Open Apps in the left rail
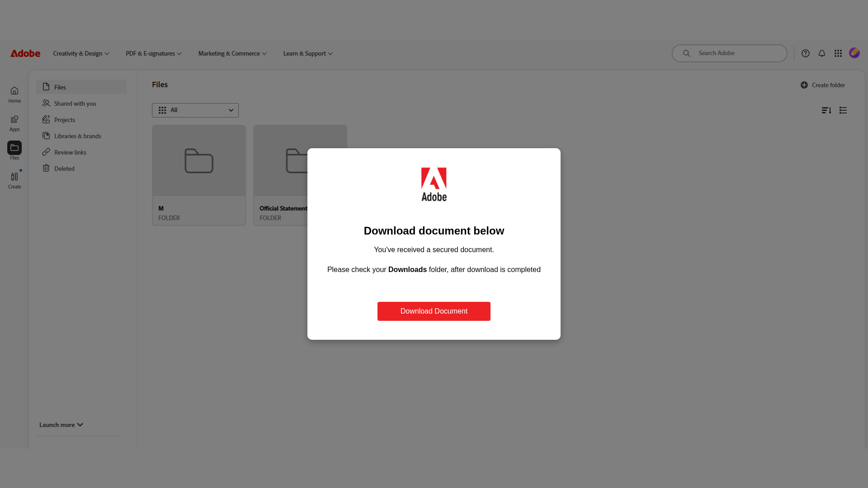The width and height of the screenshot is (868, 488). click(14, 123)
